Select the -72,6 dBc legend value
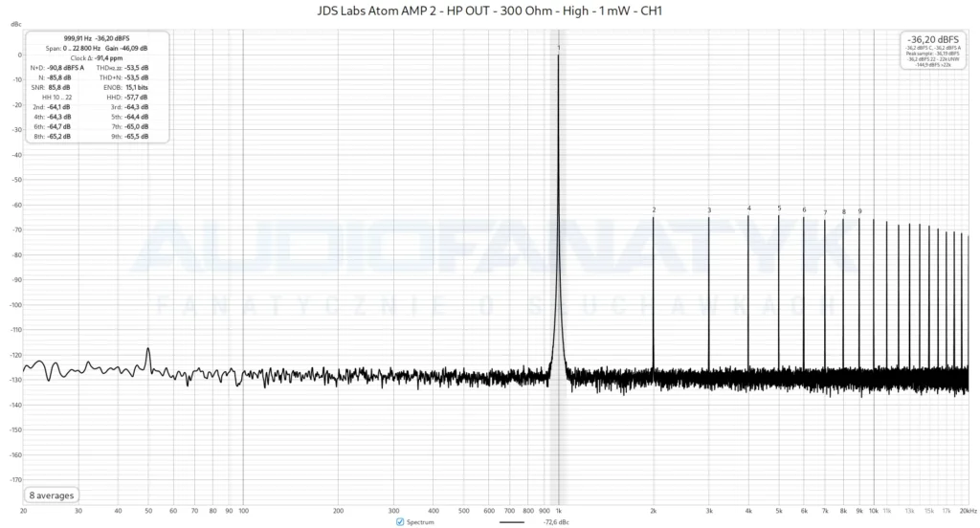Image resolution: width=980 pixels, height=528 pixels. [x=556, y=521]
